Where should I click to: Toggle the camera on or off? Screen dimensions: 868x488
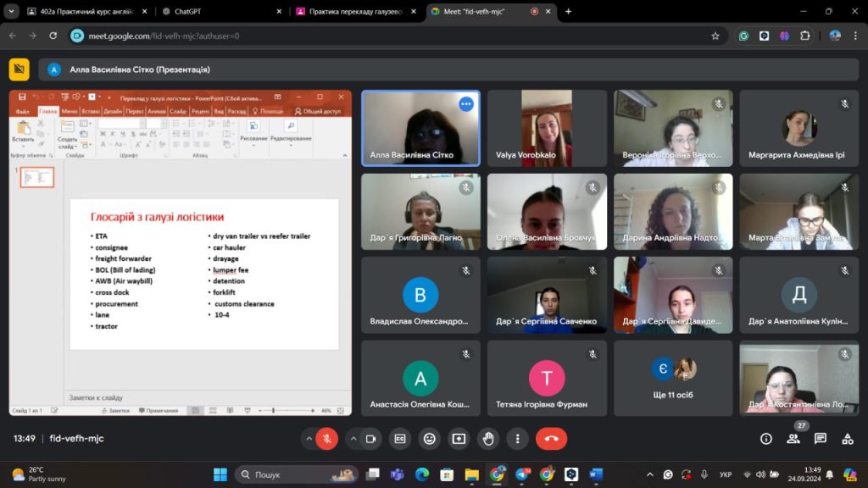coord(370,439)
